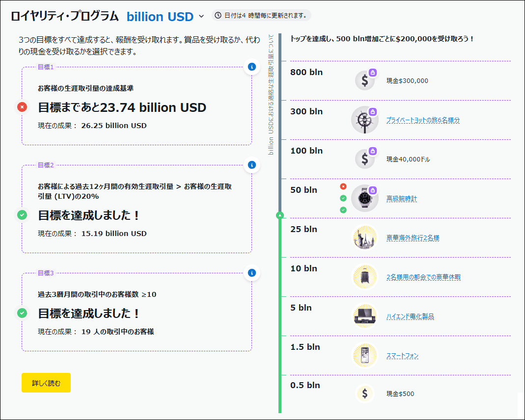Click the dollar icon at 800 bln
525x420 pixels.
(364, 80)
